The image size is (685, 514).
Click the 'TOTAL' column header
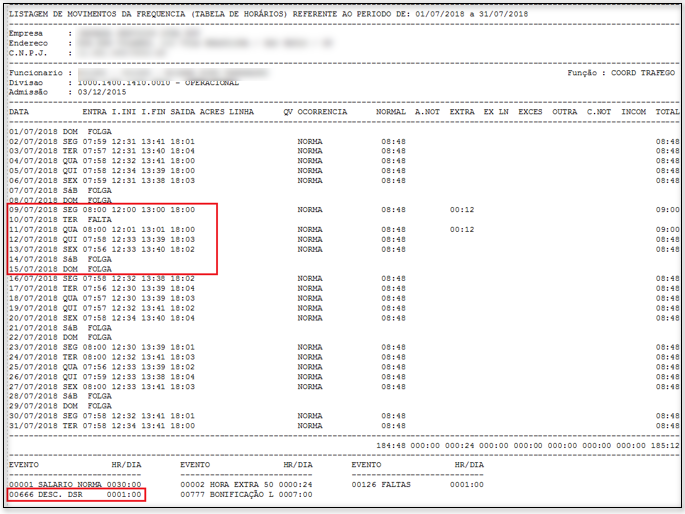pyautogui.click(x=667, y=112)
